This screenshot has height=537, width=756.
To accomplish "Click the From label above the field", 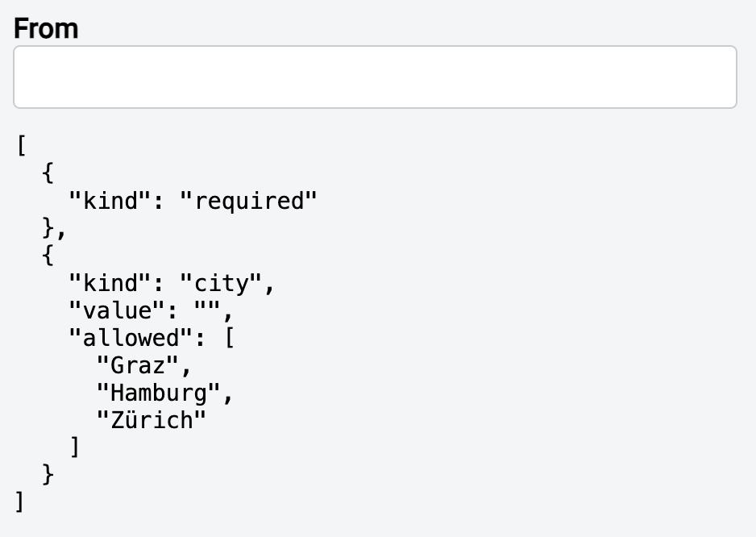I will pyautogui.click(x=46, y=28).
